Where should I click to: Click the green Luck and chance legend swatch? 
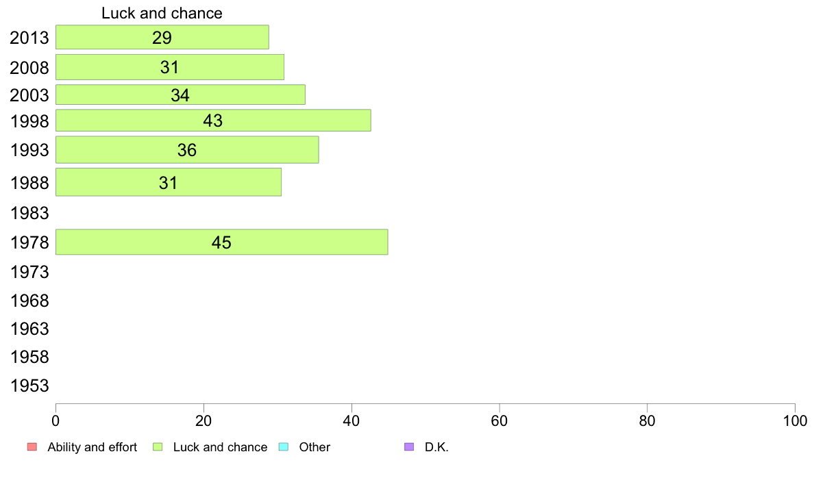click(158, 447)
